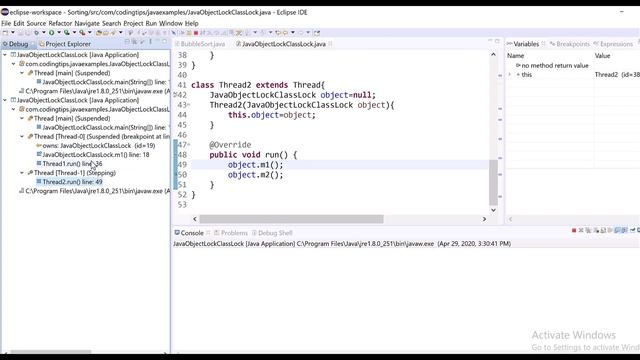The image size is (640, 360).
Task: Close the Variables view tab
Action: click(543, 44)
